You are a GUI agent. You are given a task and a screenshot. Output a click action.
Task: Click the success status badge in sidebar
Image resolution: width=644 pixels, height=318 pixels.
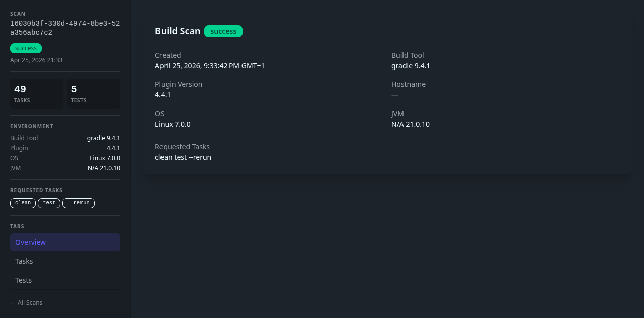(26, 48)
